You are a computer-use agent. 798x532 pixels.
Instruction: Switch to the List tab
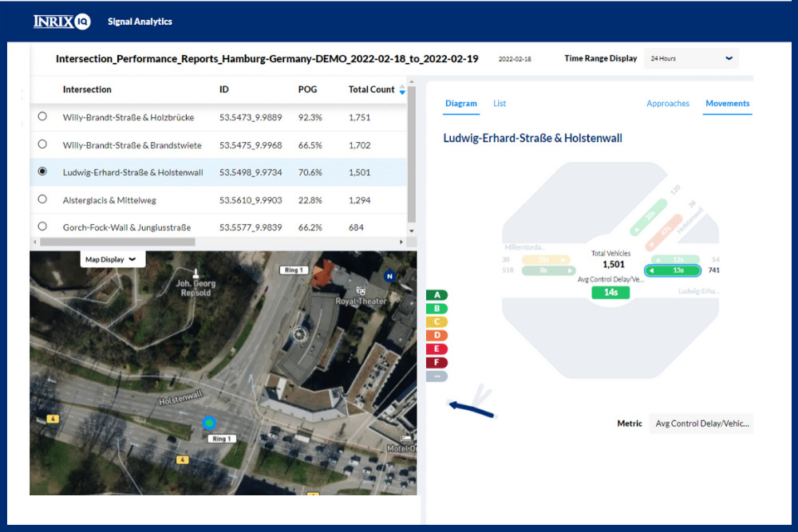500,104
